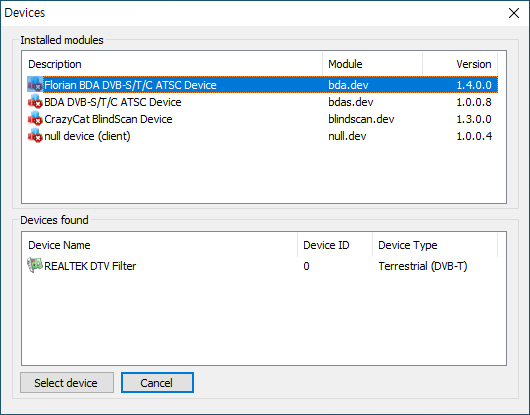Close the Devices dialog window
Screen dimensions: 530x415
pyautogui.click(x=514, y=13)
